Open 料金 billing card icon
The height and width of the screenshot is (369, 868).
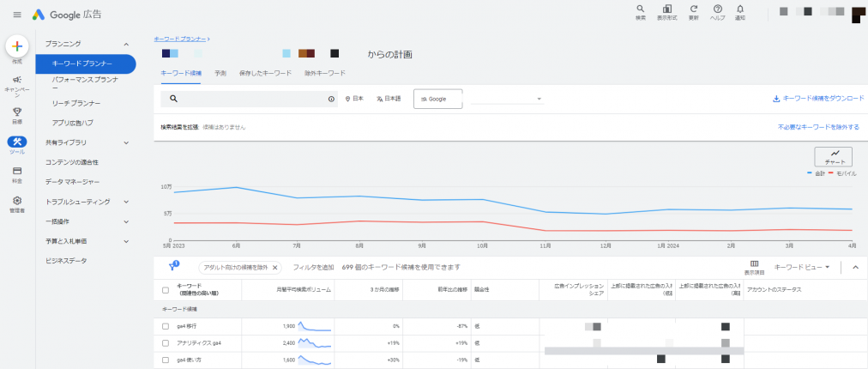17,171
